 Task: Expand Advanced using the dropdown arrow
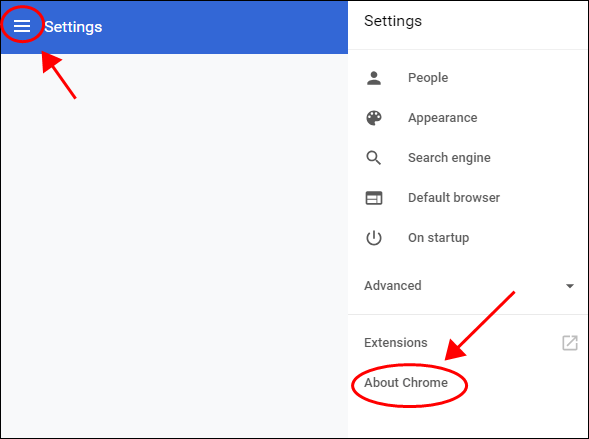coord(570,286)
